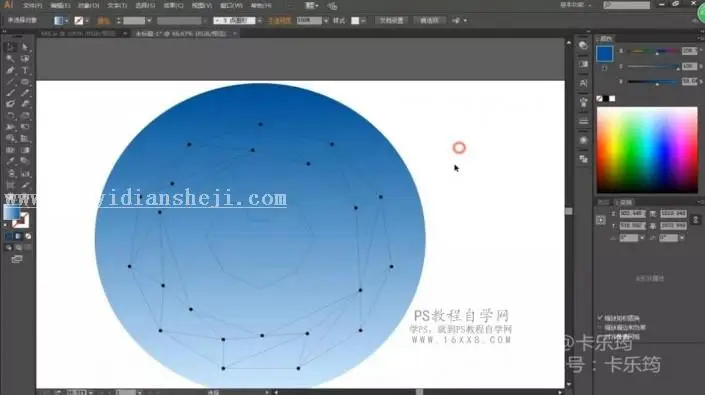Select the Slice tool
This screenshot has height=395, width=705.
[25, 185]
